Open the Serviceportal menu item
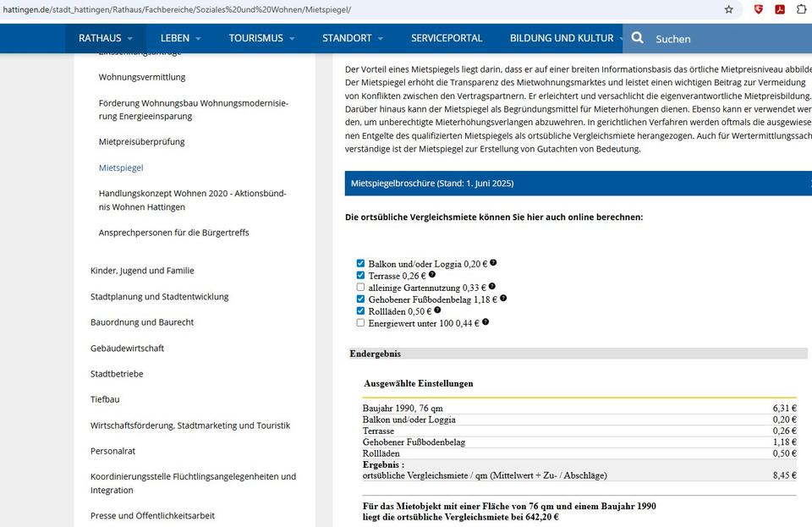Image resolution: width=812 pixels, height=527 pixels. click(x=447, y=38)
